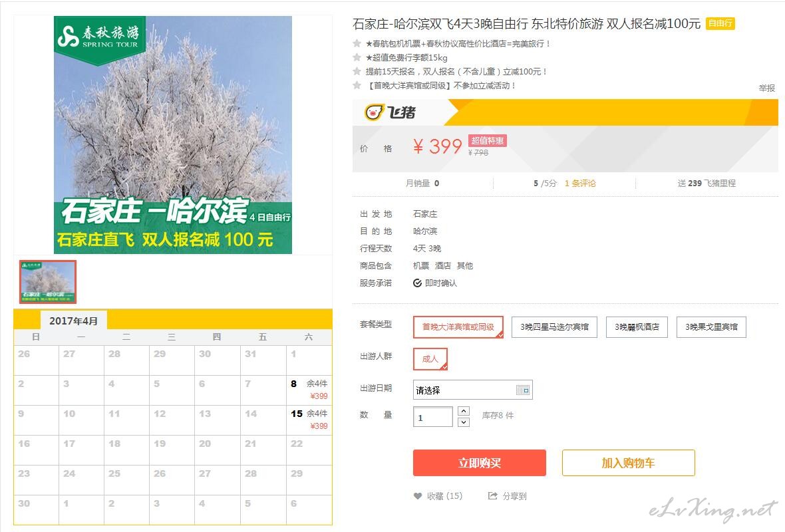Screen dimensions: 785x532
Task: Increase quantity with the up arrow
Action: tap(464, 411)
